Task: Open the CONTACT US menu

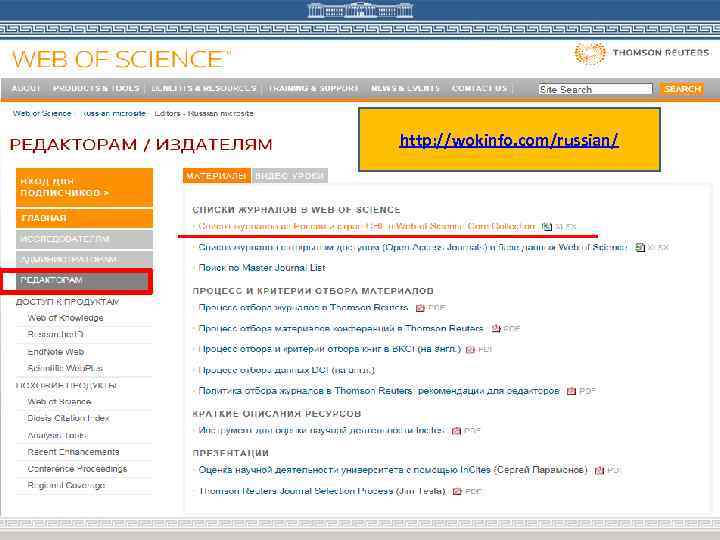Action: click(480, 88)
